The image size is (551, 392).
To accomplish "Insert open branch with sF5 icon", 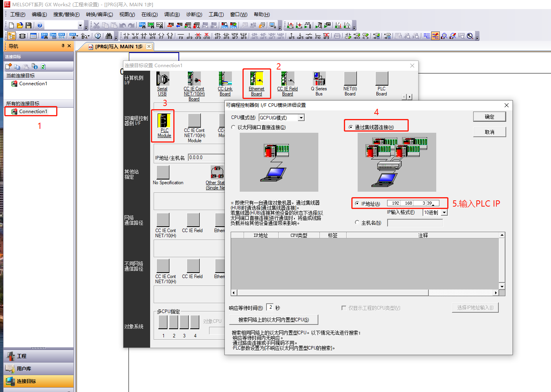I will [x=135, y=36].
